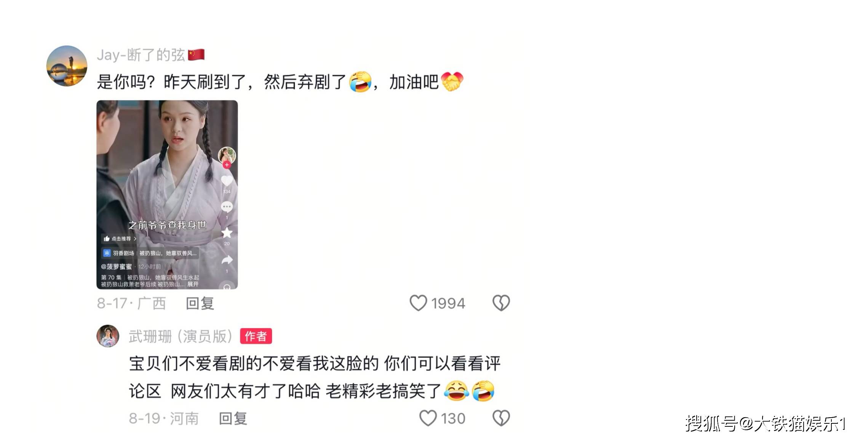Tap comment bubble icon in embedded video

(227, 207)
